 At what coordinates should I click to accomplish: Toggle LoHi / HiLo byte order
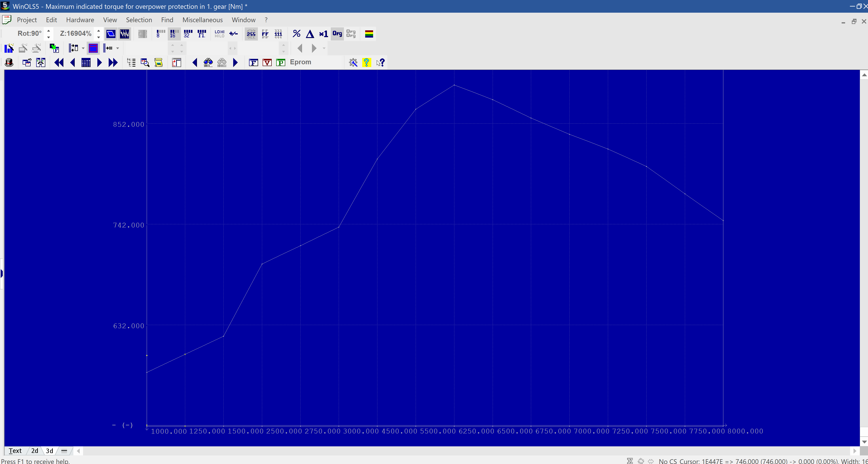pyautogui.click(x=219, y=34)
